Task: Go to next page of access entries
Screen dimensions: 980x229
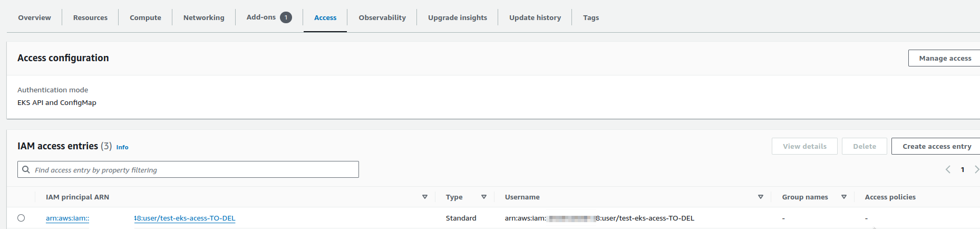Action: click(976, 169)
